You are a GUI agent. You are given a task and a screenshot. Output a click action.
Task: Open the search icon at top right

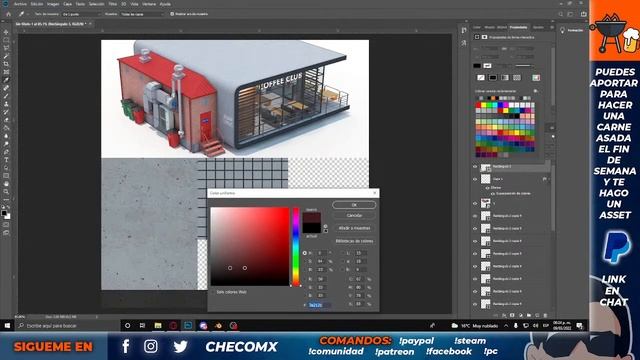pos(561,14)
